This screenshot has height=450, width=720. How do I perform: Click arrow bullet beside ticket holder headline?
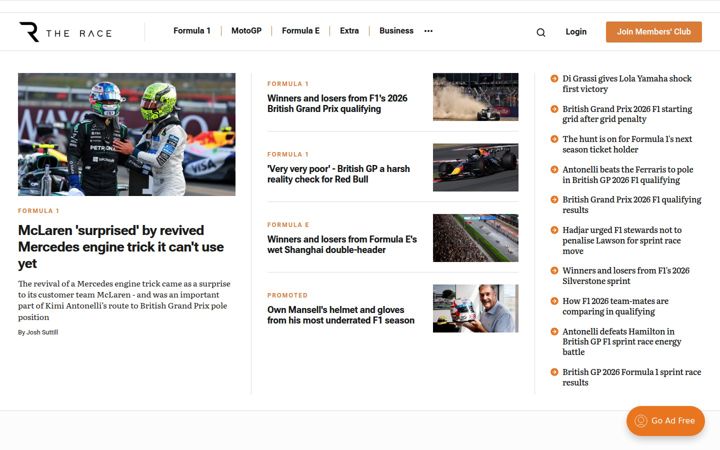point(554,139)
